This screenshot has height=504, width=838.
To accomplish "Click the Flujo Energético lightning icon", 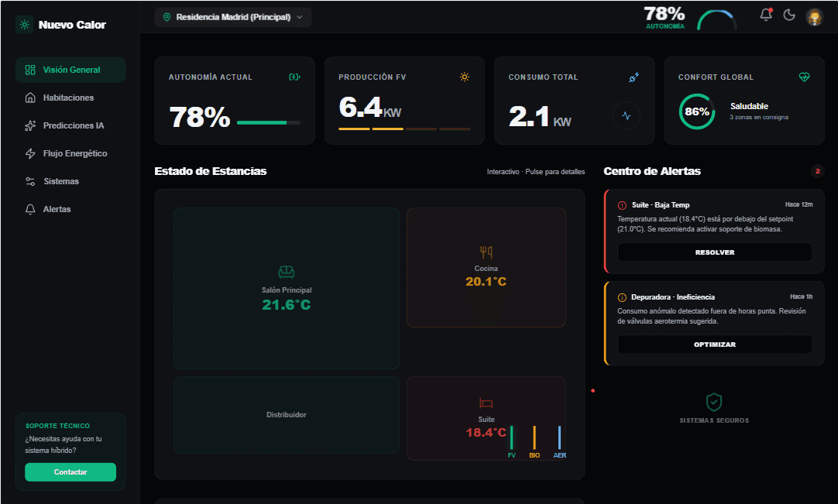I will [30, 153].
